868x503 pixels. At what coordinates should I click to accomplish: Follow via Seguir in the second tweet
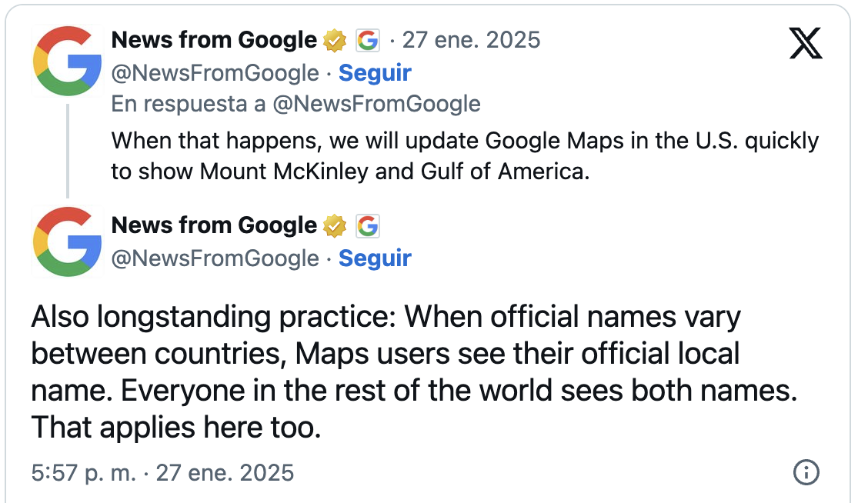(375, 258)
